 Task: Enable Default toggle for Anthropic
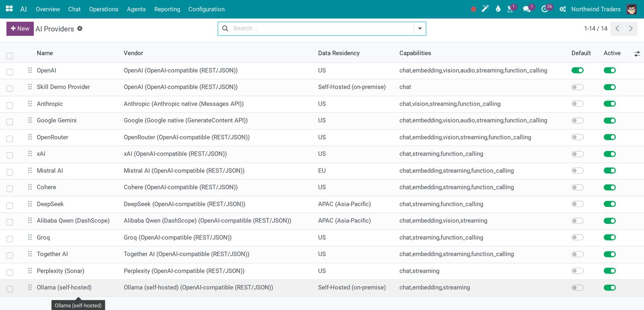pyautogui.click(x=577, y=104)
